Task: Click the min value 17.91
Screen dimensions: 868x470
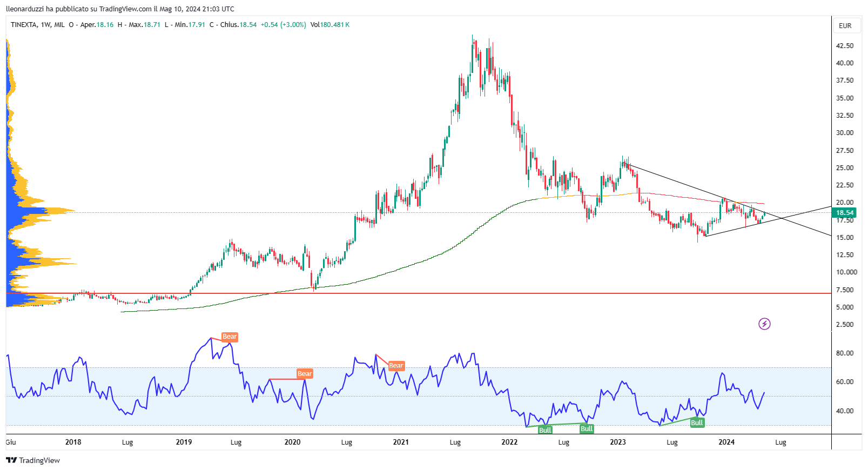Action: point(197,25)
